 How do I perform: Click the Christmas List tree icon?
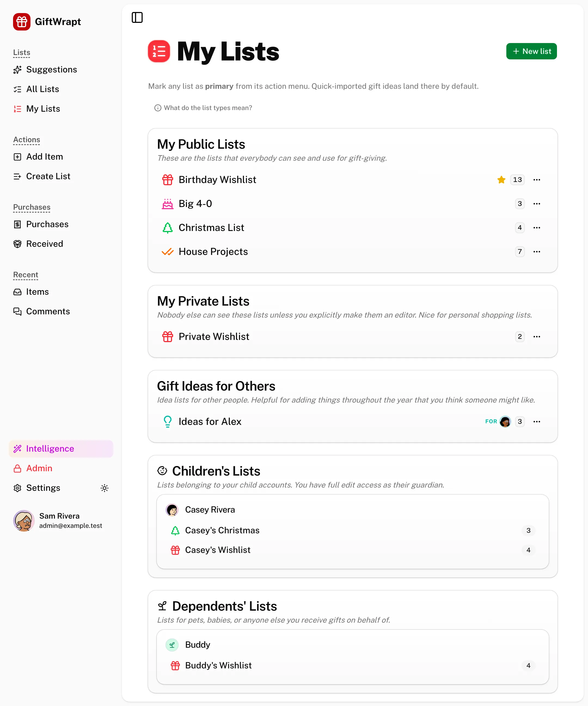(x=168, y=228)
